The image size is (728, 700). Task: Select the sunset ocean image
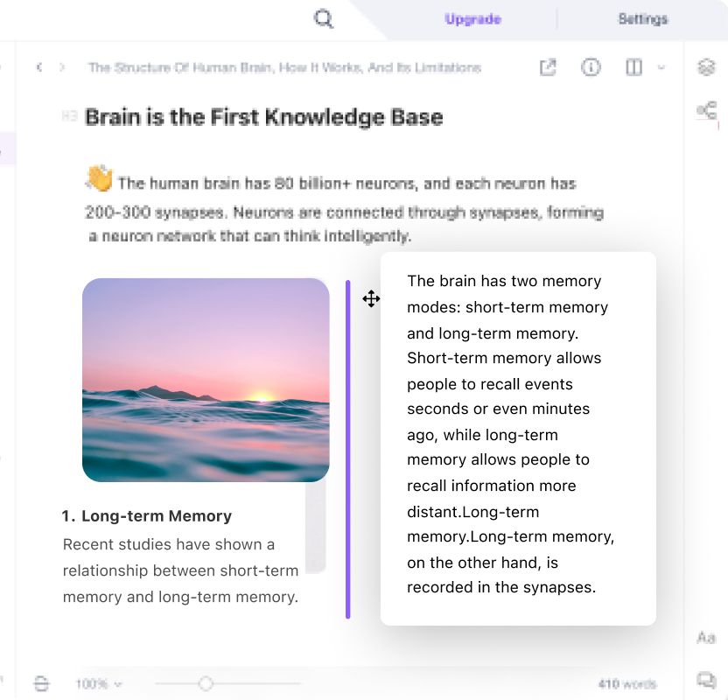coord(206,380)
